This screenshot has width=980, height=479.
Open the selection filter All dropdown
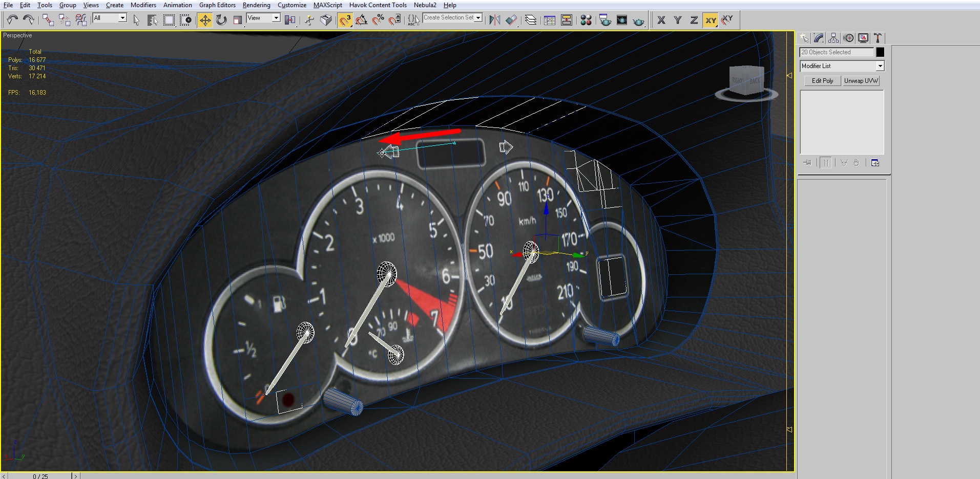tap(122, 18)
